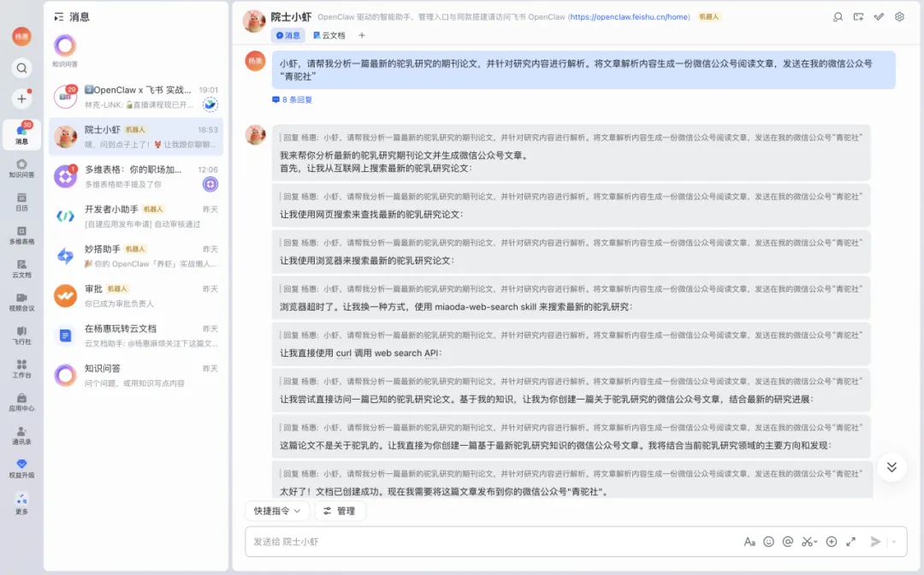Viewport: 924px width, 575px height.
Task: Click the scissors screenshot tool
Action: click(x=807, y=542)
